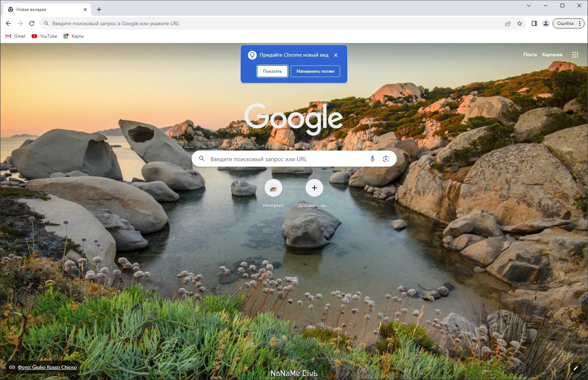Click the forward navigation arrow

tap(20, 23)
